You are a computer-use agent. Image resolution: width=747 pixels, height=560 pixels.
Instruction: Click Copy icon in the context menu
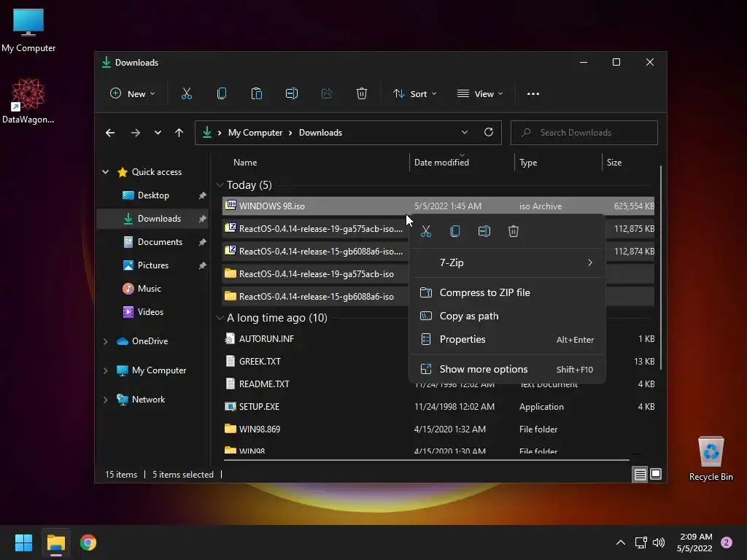(455, 231)
